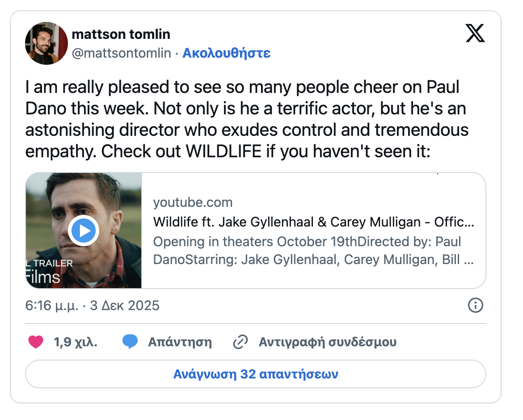Click the tweet body text
Screen dimensions: 523x420
point(247,119)
